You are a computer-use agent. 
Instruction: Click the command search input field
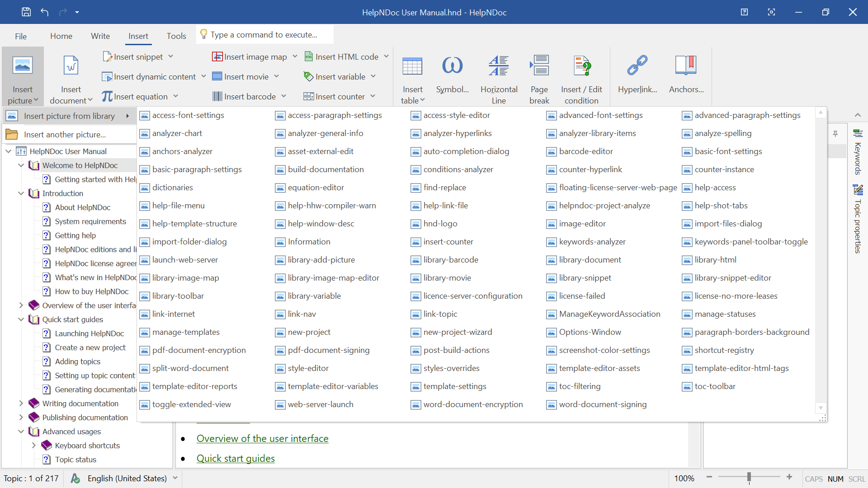265,35
